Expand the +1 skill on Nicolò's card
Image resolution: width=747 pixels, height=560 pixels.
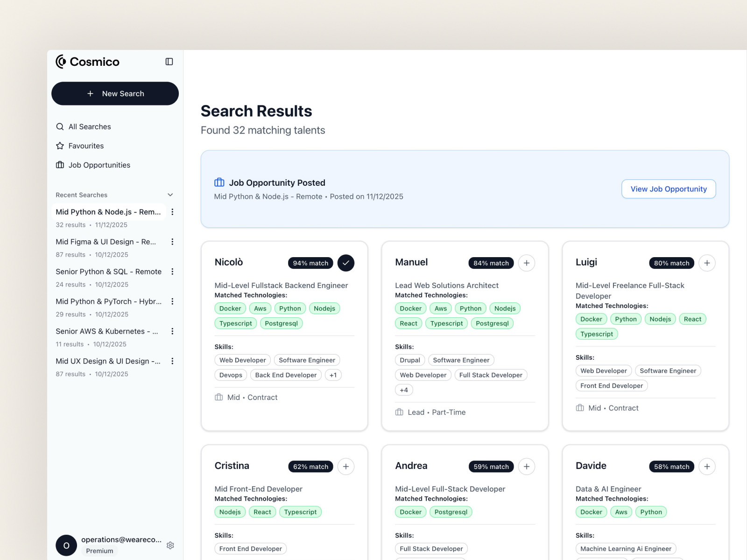click(x=333, y=375)
